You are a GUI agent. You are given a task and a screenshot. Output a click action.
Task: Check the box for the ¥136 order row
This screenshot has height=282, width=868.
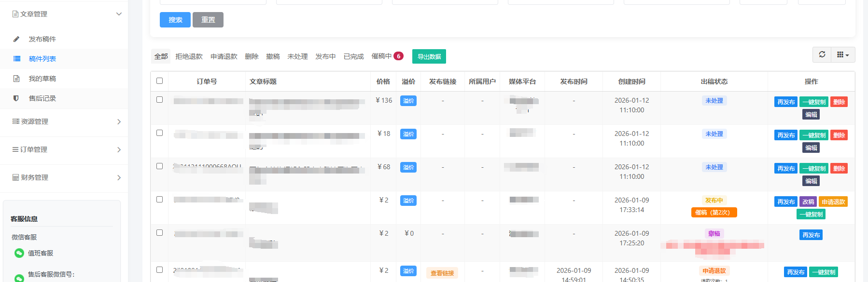coord(160,100)
